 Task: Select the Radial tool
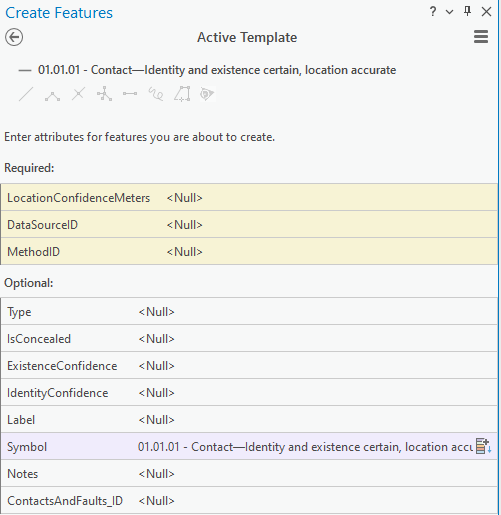[x=104, y=94]
